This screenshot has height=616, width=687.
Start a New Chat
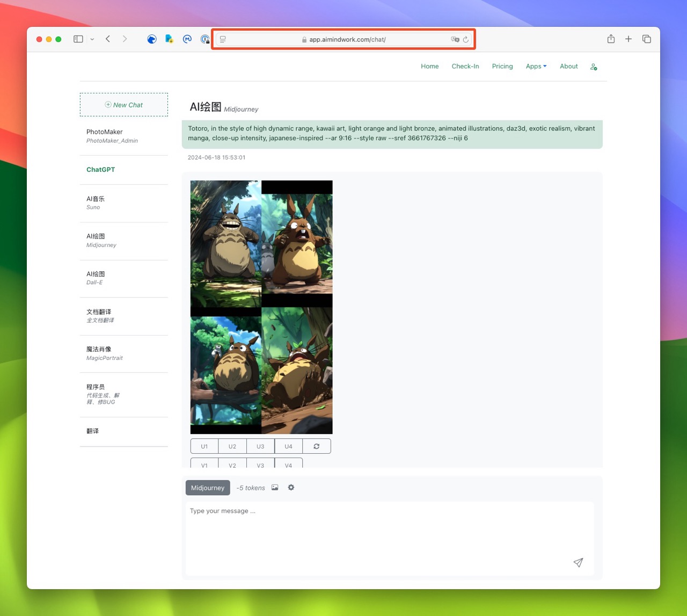click(124, 105)
